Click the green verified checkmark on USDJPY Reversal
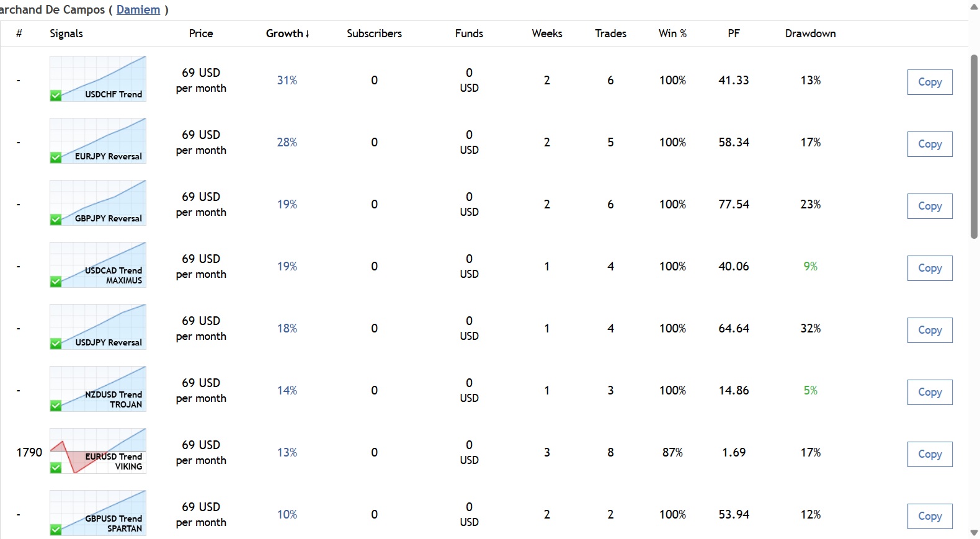The width and height of the screenshot is (980, 539). coord(56,344)
